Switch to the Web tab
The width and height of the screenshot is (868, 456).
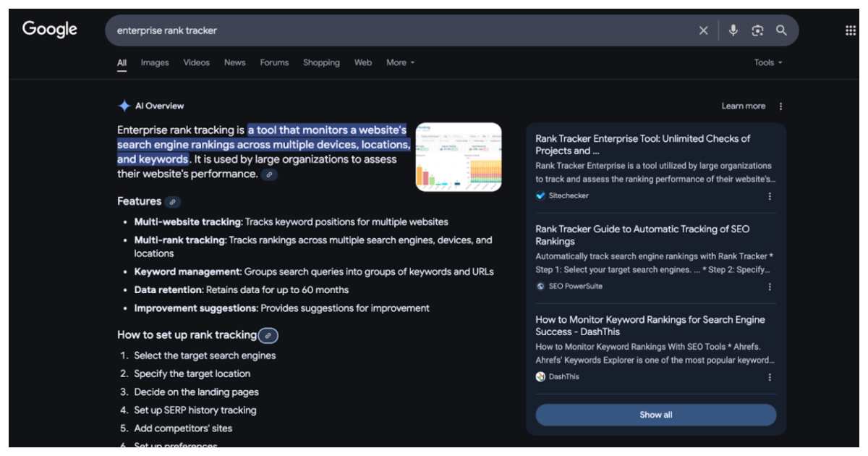[363, 62]
